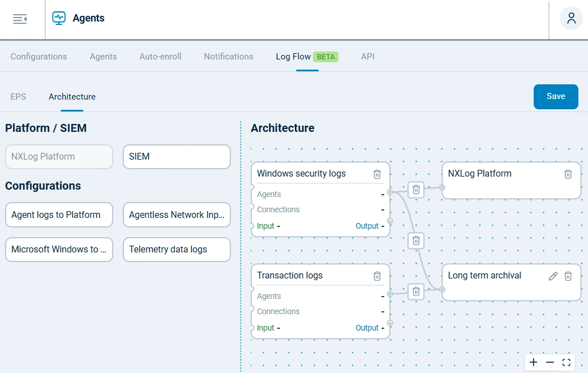
Task: Zoom in on the architecture canvas
Action: [533, 362]
